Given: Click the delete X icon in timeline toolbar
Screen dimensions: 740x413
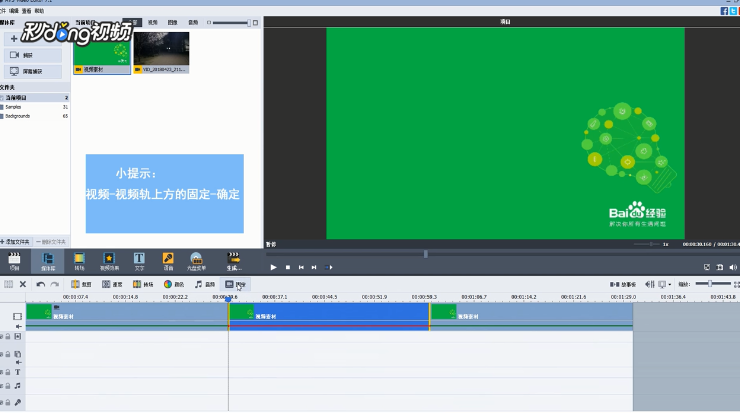Looking at the screenshot, I should tap(23, 284).
